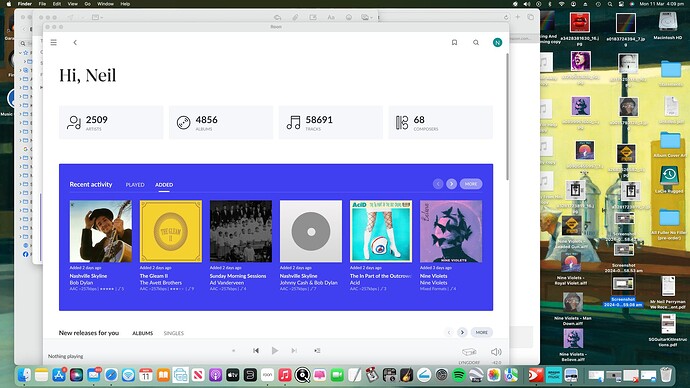Open the Nine Violets album cover in Roon

tap(451, 231)
